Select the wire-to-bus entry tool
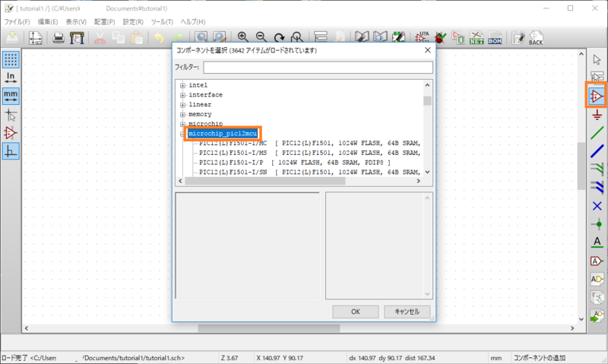This screenshot has height=364, width=608. pos(597,169)
